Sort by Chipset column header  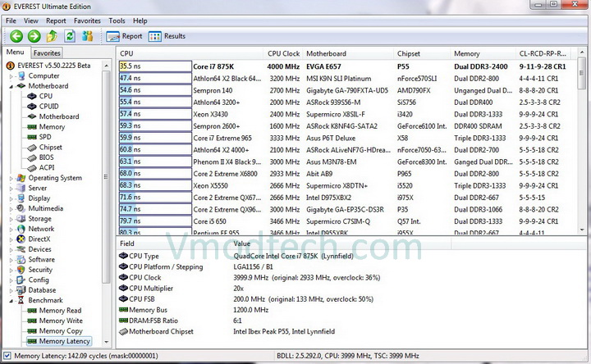[x=422, y=53]
